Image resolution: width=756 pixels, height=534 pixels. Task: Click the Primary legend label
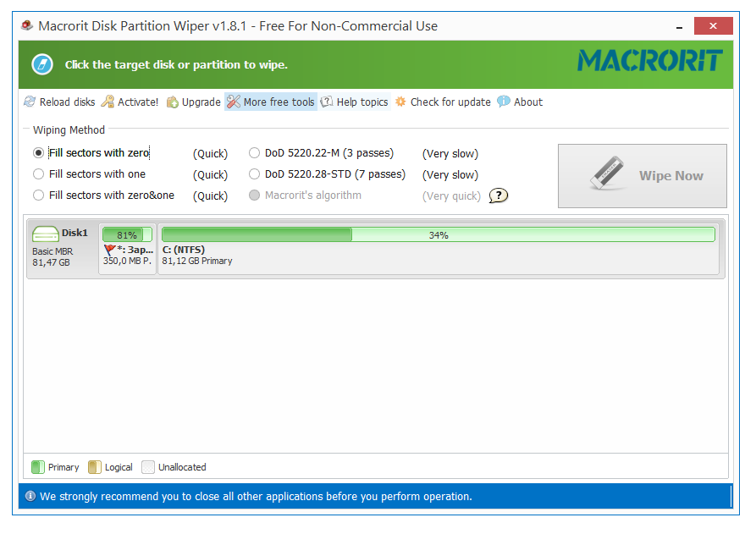point(63,467)
